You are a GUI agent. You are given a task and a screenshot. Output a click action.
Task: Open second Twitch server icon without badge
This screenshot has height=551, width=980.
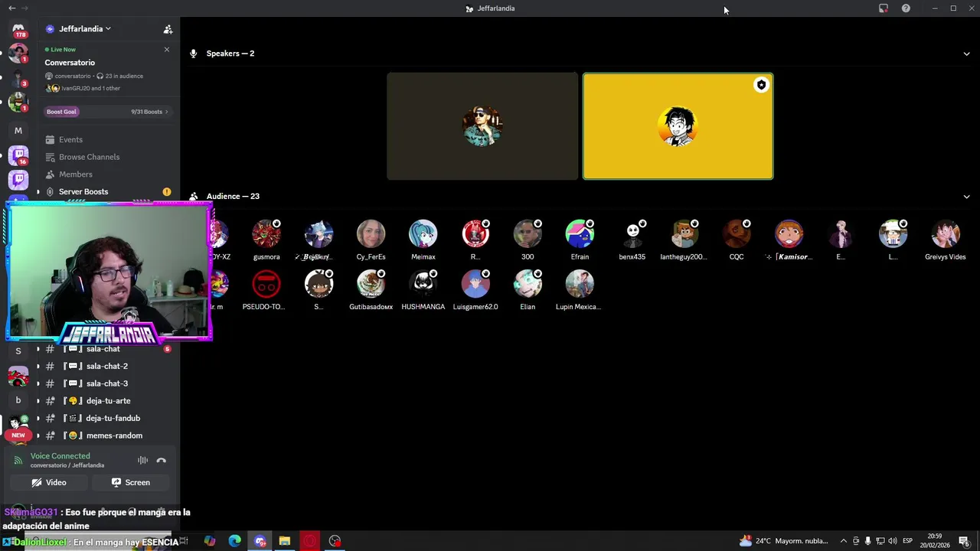[x=18, y=180]
